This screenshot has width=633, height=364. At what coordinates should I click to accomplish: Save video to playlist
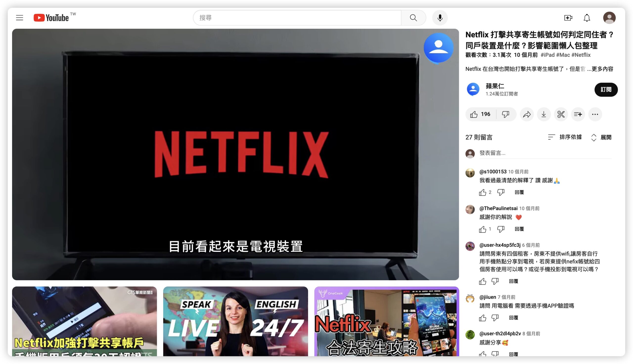point(578,114)
